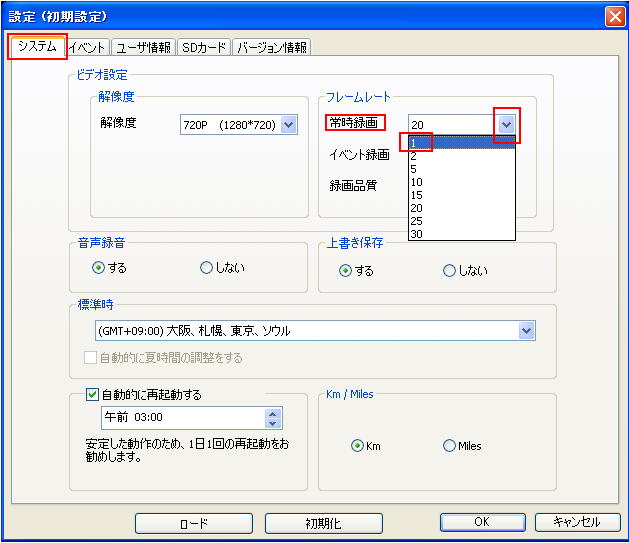The height and width of the screenshot is (543, 629).
Task: Open the バージョン情報 tab
Action: point(272,48)
